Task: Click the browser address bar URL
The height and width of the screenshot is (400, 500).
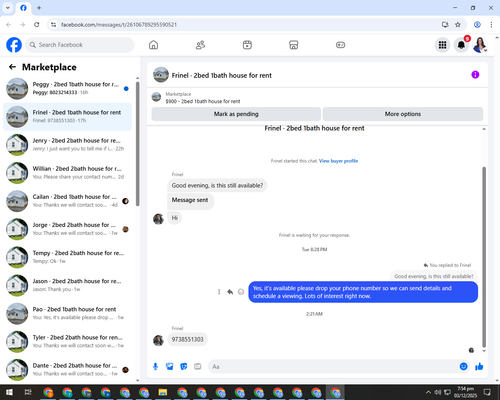Action: [x=119, y=25]
